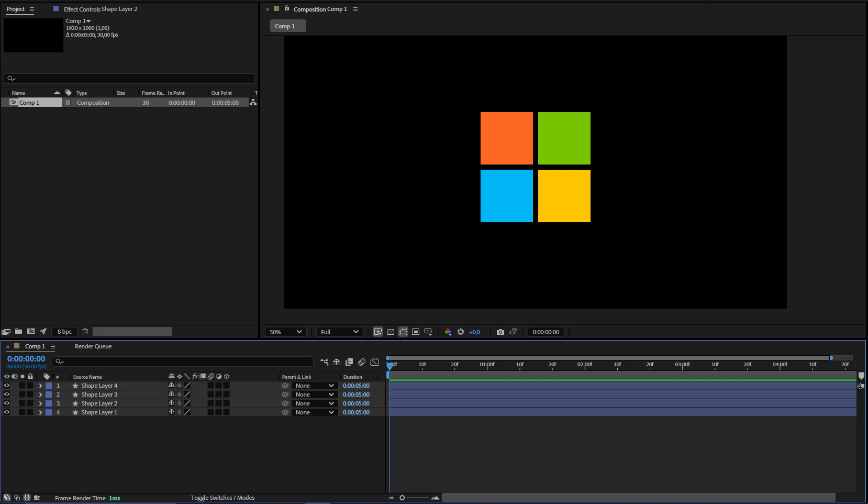Select the Composition Comp 1 viewer tab
This screenshot has width=868, height=504.
click(320, 9)
